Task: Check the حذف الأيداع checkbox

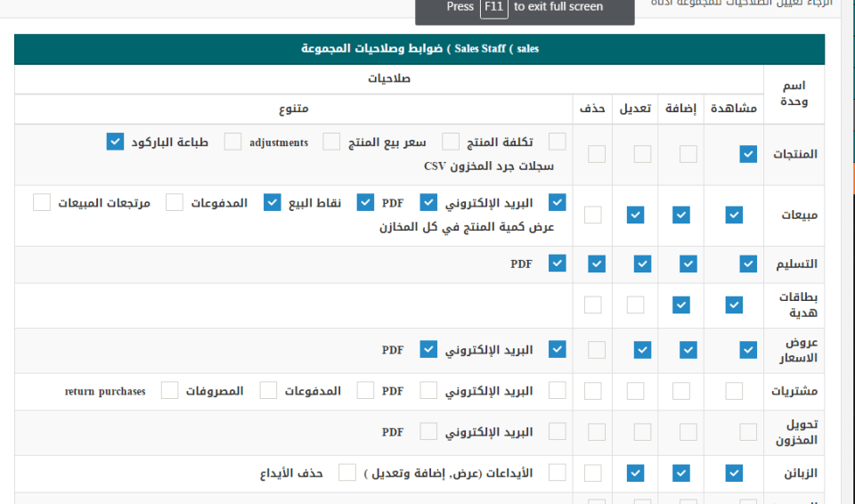Action: pos(347,472)
